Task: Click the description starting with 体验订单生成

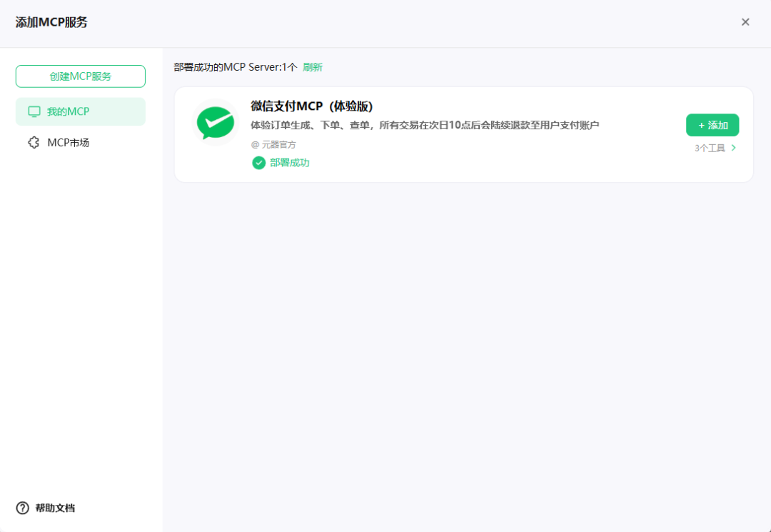Action: pos(425,126)
